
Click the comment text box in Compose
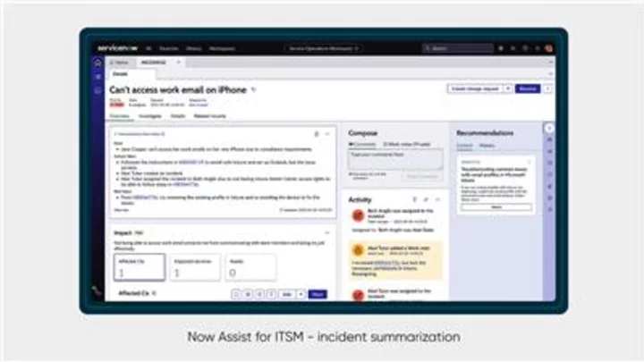coord(395,160)
